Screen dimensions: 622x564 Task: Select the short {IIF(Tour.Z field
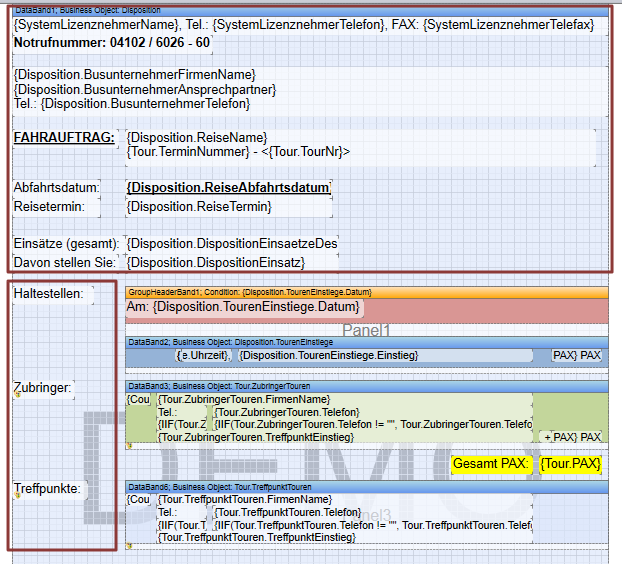[182, 425]
